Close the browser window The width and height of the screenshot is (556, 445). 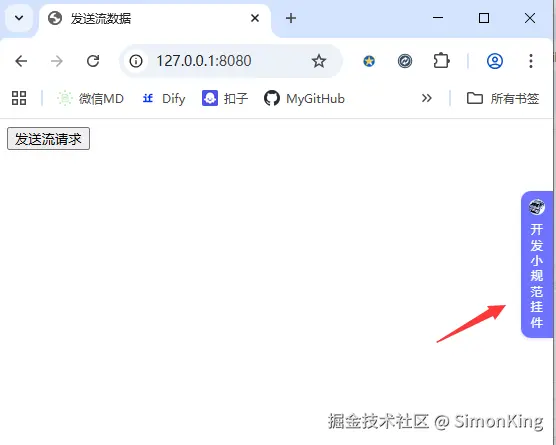(x=530, y=18)
